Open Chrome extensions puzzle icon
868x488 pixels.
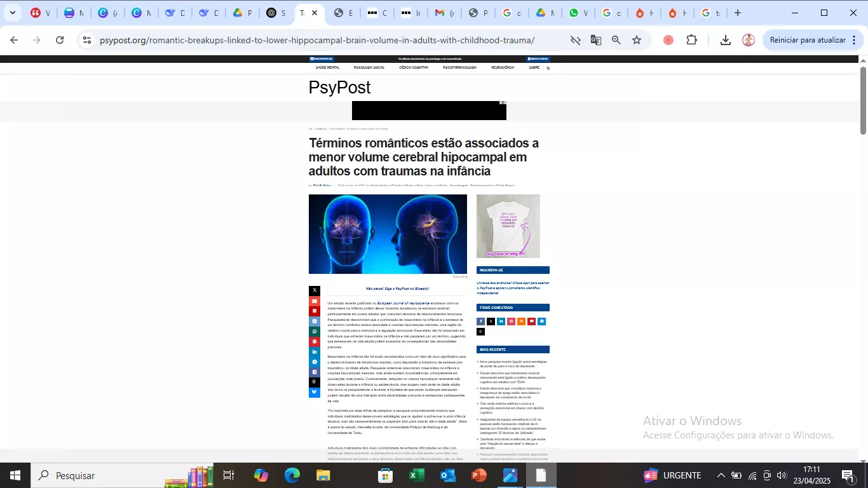point(691,40)
